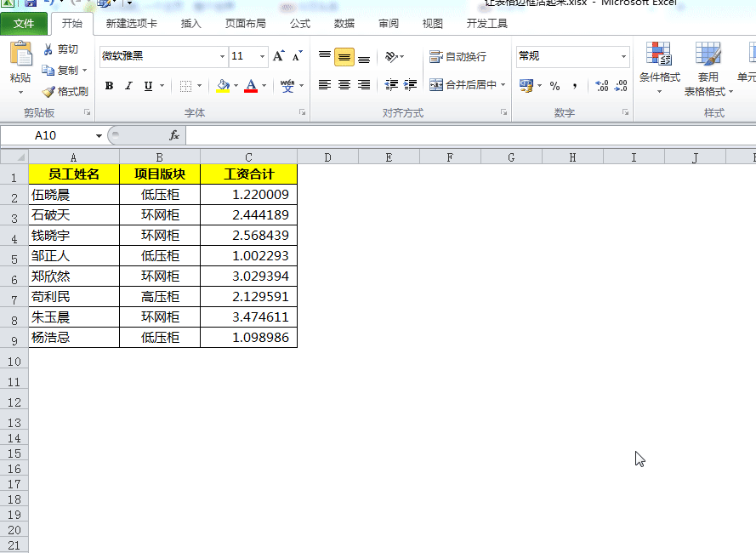The width and height of the screenshot is (756, 553).
Task: Open fill color dropdown arrow
Action: [x=236, y=86]
